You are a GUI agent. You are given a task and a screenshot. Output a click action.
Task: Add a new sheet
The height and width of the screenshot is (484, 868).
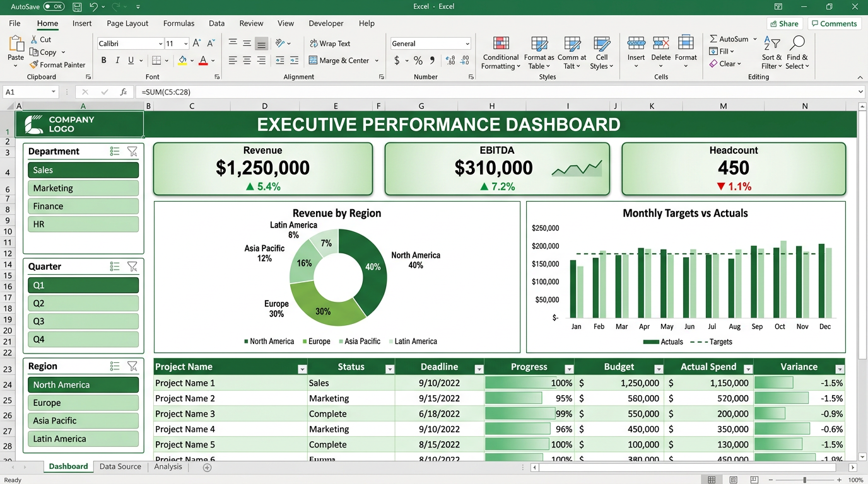coord(207,468)
